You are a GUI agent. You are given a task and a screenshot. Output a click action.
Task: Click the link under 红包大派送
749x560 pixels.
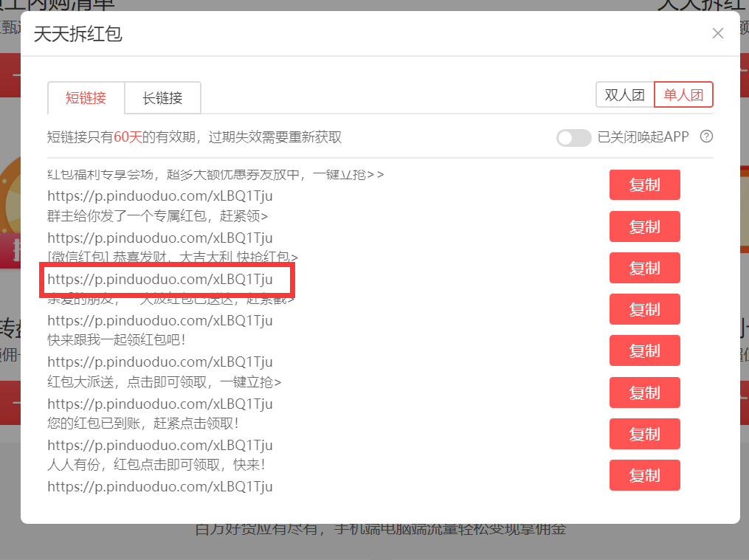pos(160,404)
